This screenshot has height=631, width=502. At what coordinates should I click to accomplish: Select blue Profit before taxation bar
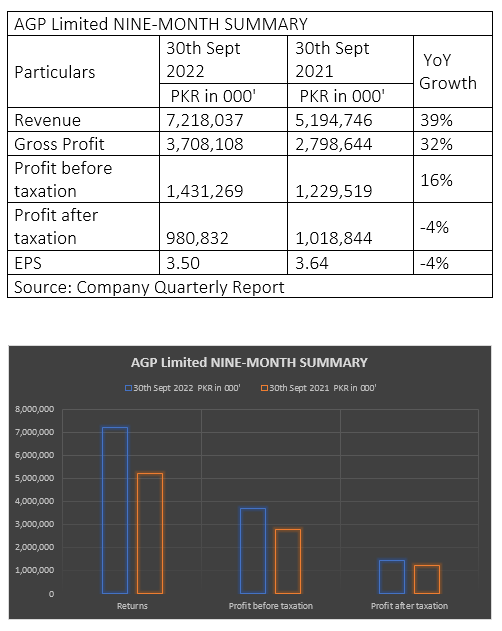pos(253,551)
